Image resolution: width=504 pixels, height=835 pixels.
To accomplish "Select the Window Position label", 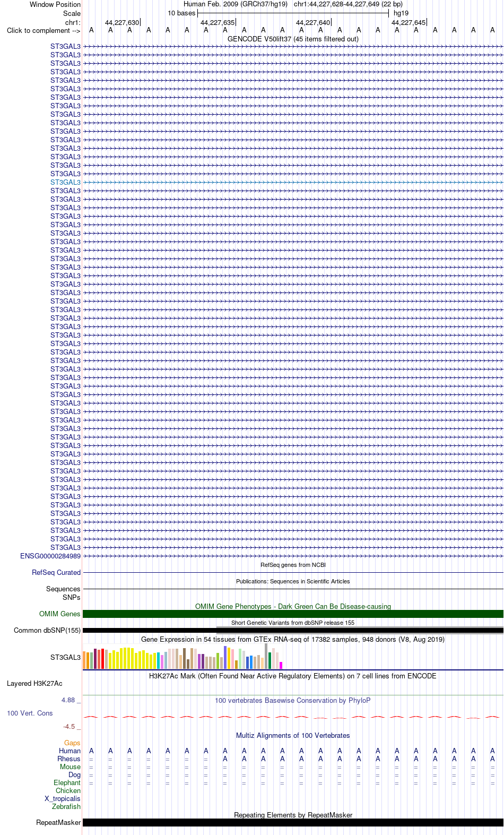I will click(x=55, y=4).
